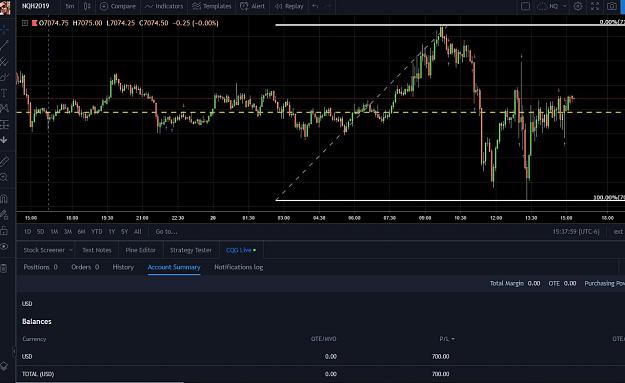Viewport: 625px width, 383px height.
Task: Toggle stay in drawing mode
Action: (x=4, y=215)
